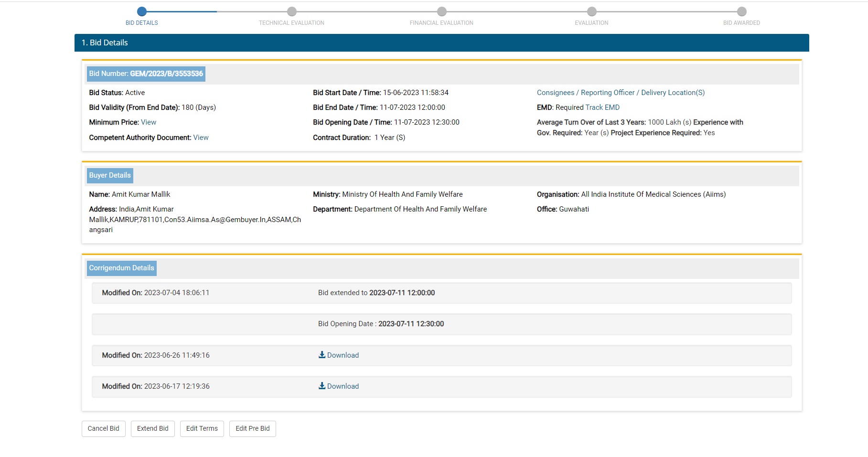The image size is (868, 457).
Task: Open the Track EMD link
Action: pyautogui.click(x=602, y=107)
